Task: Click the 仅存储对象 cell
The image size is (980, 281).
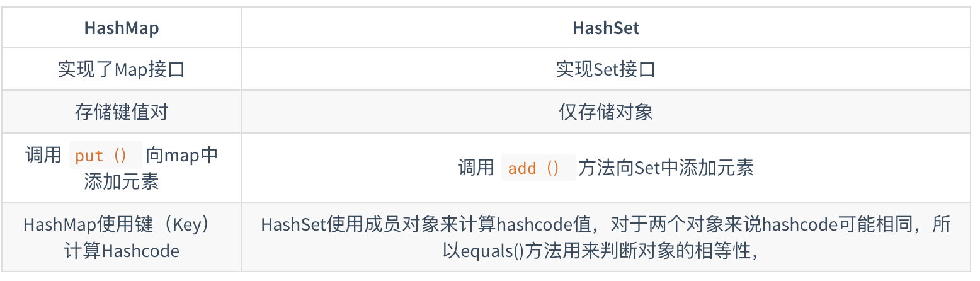Action: point(606,112)
